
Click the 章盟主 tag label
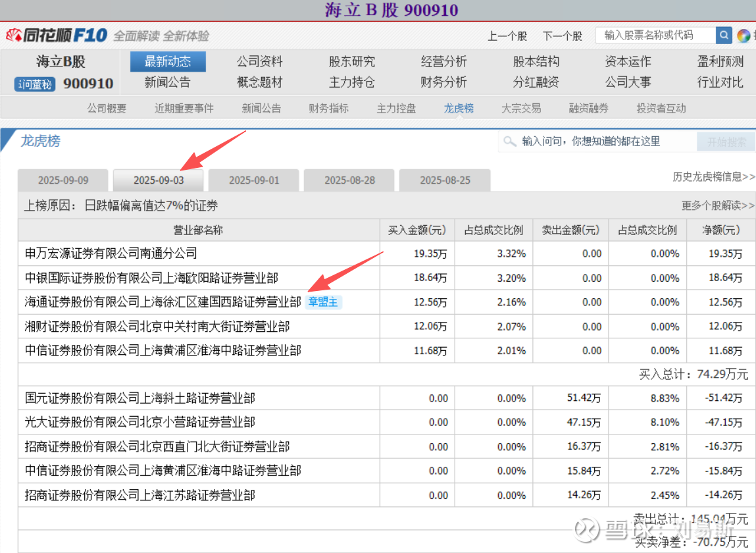[x=323, y=302]
